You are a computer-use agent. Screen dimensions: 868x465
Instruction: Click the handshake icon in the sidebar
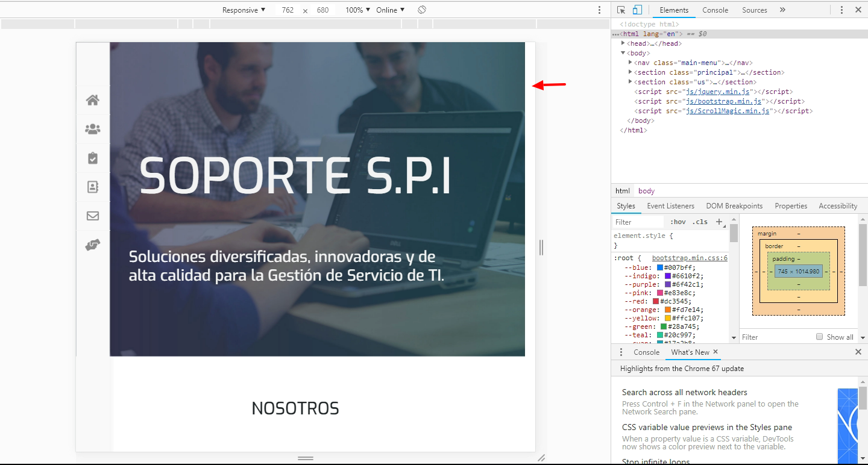point(93,245)
